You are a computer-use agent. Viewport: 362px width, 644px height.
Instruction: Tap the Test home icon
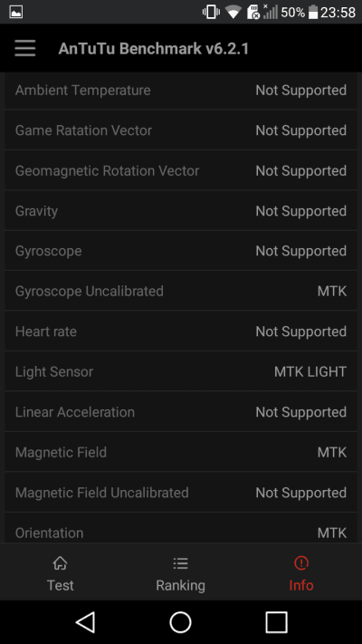[61, 563]
